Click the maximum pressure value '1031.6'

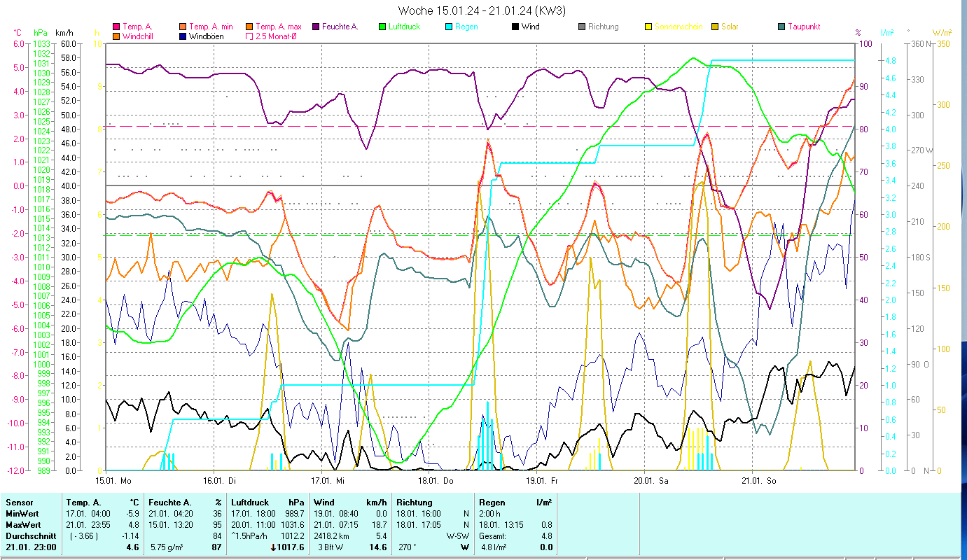click(291, 525)
